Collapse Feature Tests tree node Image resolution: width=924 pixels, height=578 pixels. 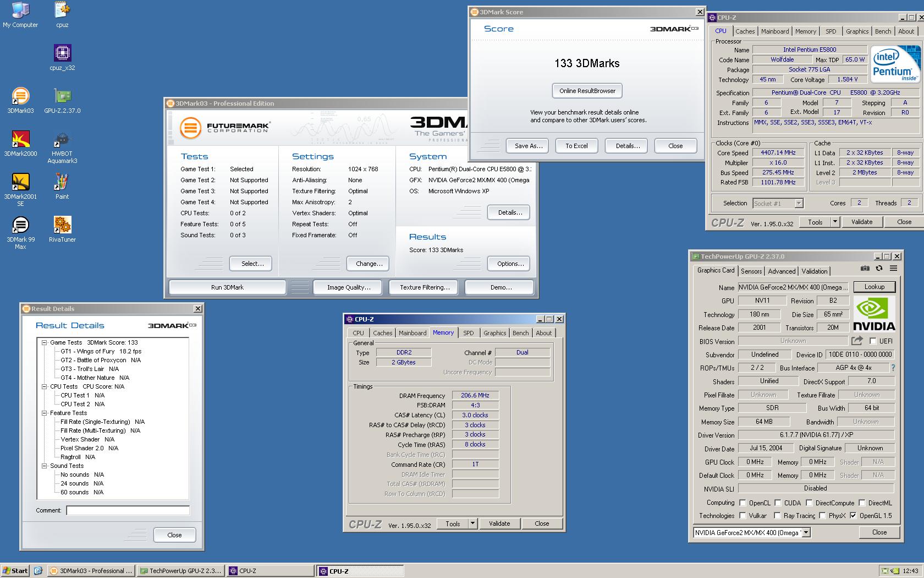point(45,413)
